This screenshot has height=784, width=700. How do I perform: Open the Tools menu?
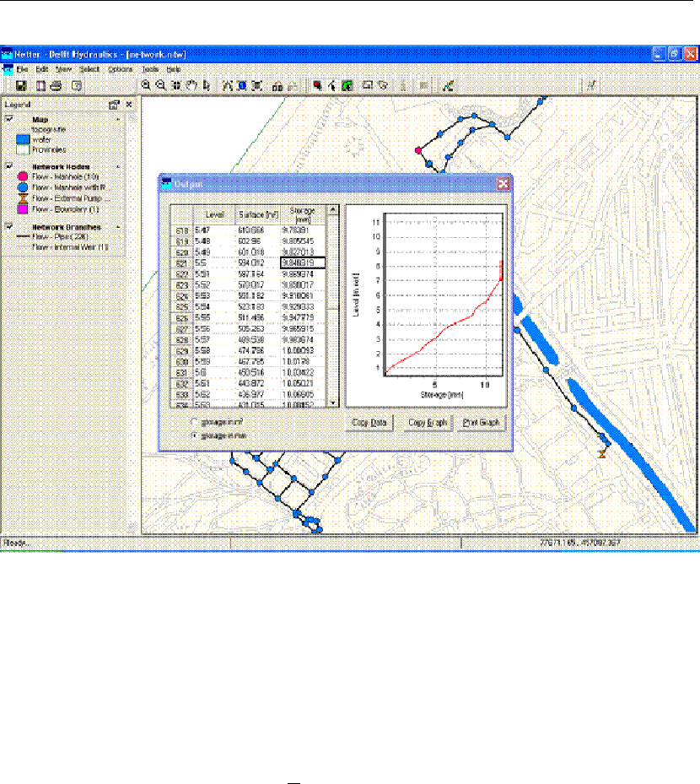[x=150, y=69]
